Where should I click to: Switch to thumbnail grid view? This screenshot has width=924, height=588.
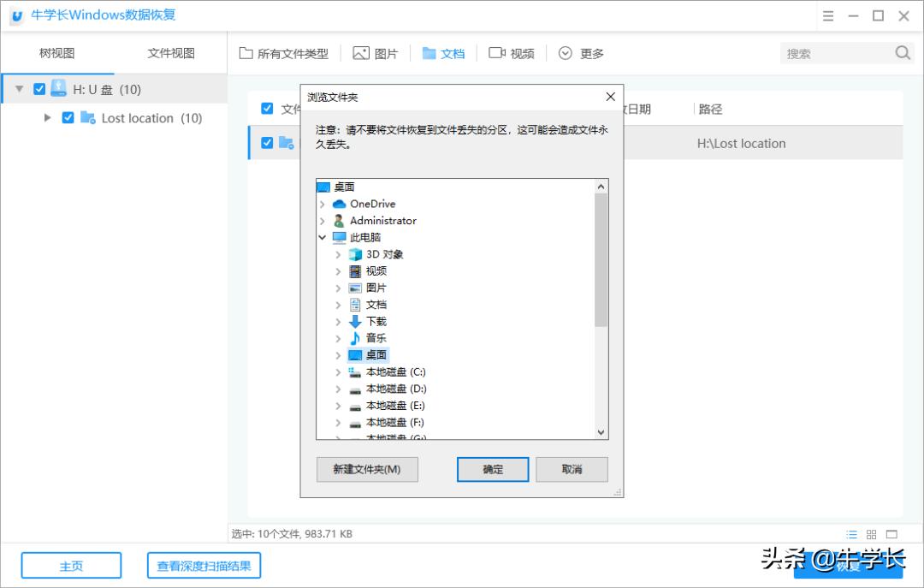tap(871, 533)
